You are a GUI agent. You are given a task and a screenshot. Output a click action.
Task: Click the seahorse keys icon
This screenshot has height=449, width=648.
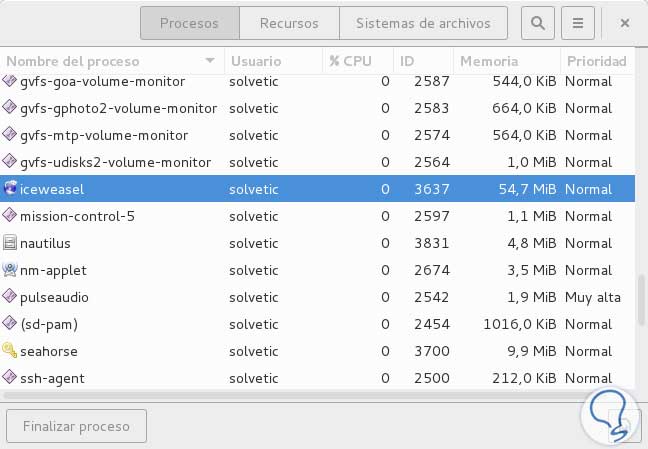pyautogui.click(x=11, y=351)
